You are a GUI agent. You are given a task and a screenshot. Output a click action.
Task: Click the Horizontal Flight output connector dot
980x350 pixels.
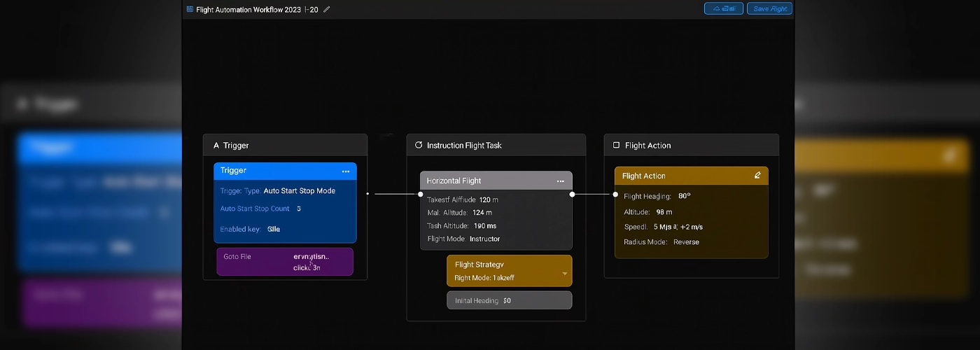(x=572, y=194)
